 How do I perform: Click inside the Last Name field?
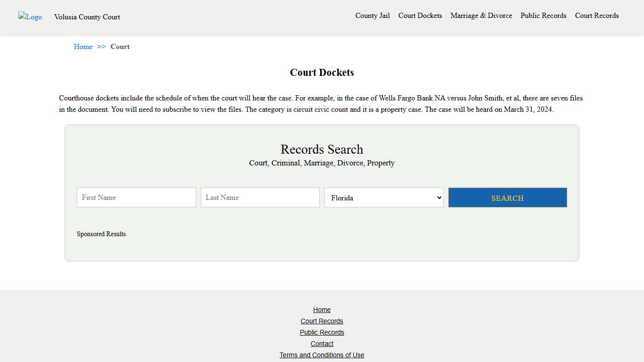click(x=260, y=197)
